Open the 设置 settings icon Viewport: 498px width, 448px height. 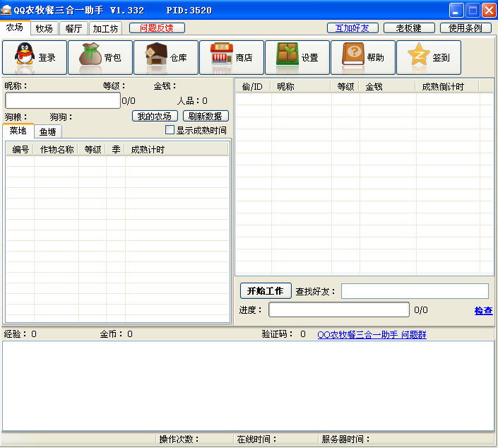pyautogui.click(x=287, y=57)
